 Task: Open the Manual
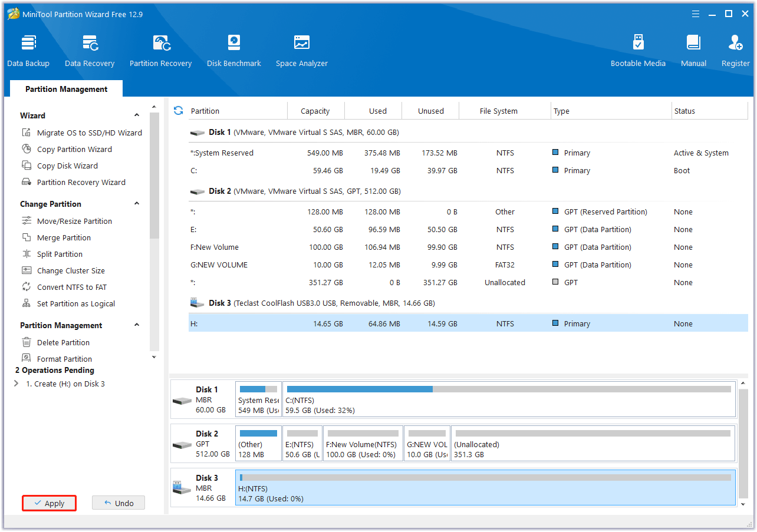693,51
